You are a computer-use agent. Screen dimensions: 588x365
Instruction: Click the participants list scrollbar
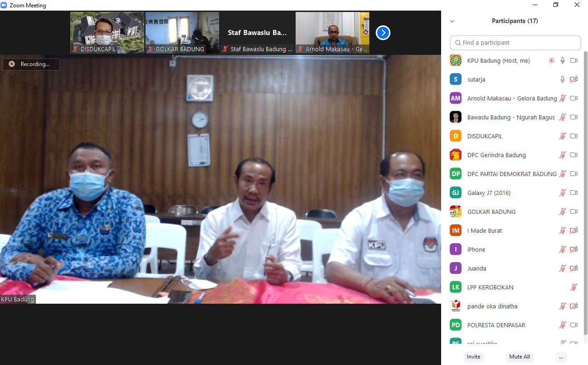[585, 194]
